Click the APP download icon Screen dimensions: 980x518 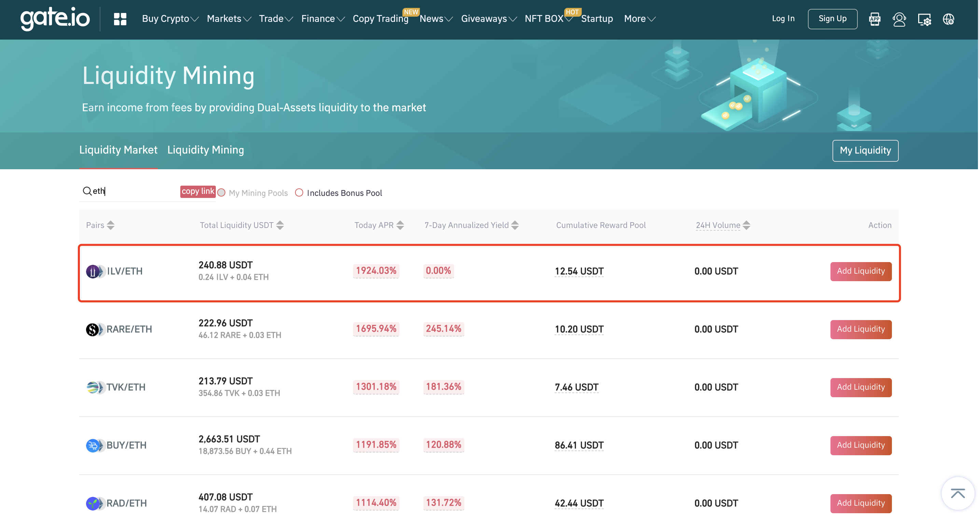(x=874, y=19)
